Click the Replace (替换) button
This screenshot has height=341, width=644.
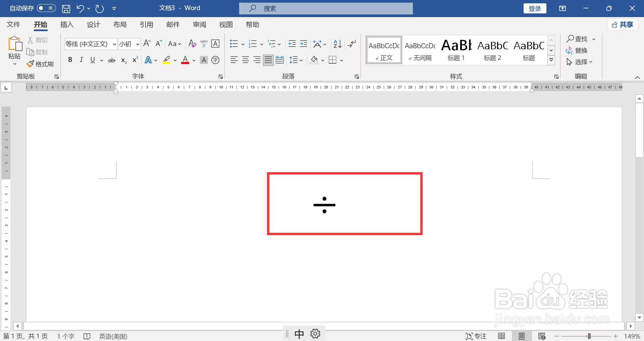(577, 51)
